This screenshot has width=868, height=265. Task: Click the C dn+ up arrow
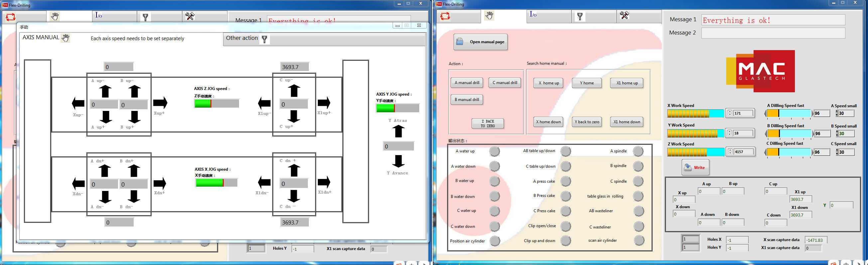(294, 170)
